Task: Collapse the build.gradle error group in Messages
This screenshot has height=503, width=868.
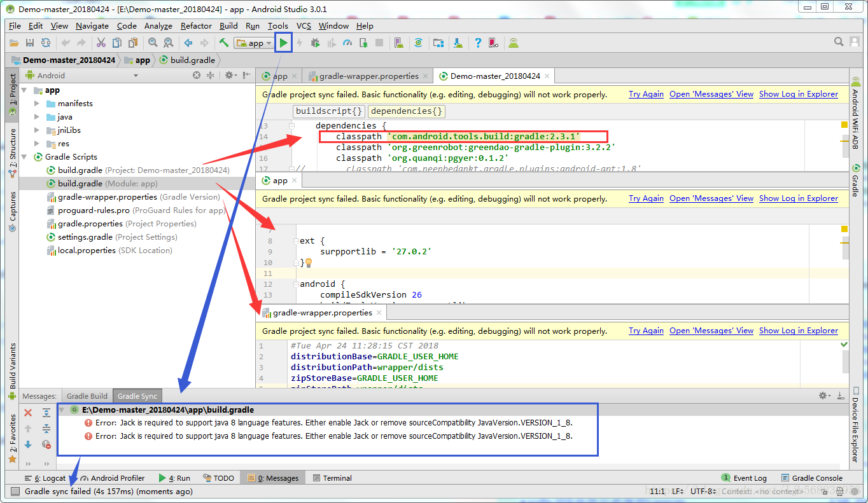Action: point(62,410)
